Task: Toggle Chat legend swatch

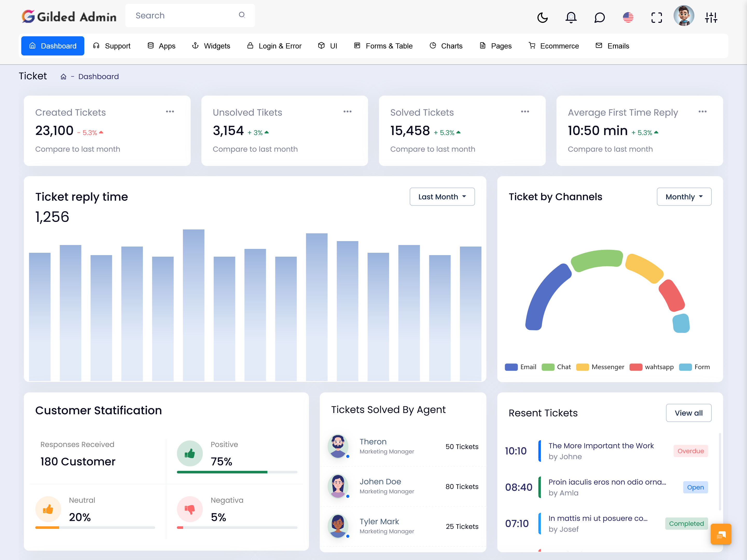Action: coord(548,367)
